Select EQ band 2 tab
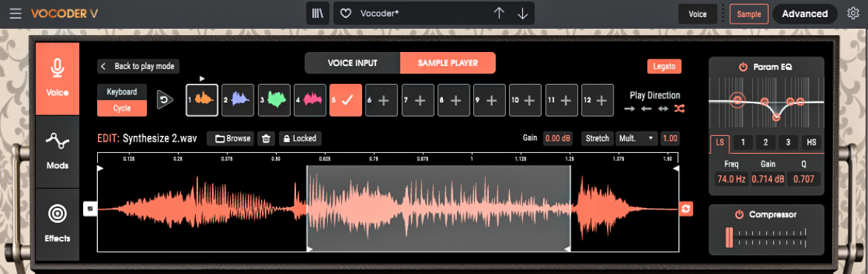Viewport: 868px width, 274px height. (766, 143)
